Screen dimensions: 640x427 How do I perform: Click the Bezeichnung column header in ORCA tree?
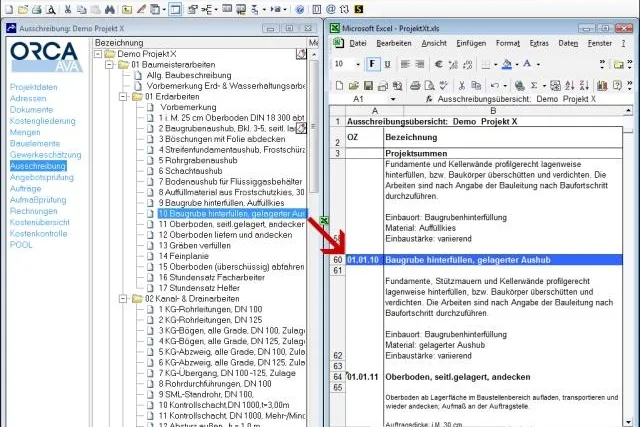(x=200, y=43)
